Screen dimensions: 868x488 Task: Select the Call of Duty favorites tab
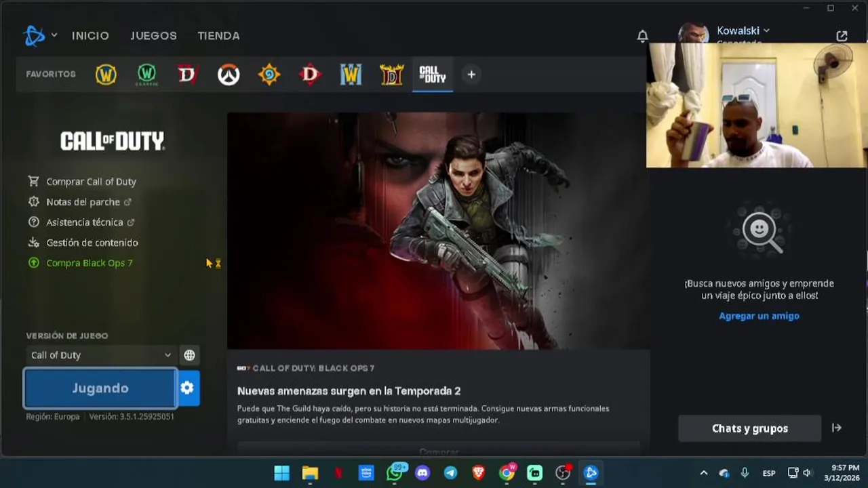[x=432, y=74]
